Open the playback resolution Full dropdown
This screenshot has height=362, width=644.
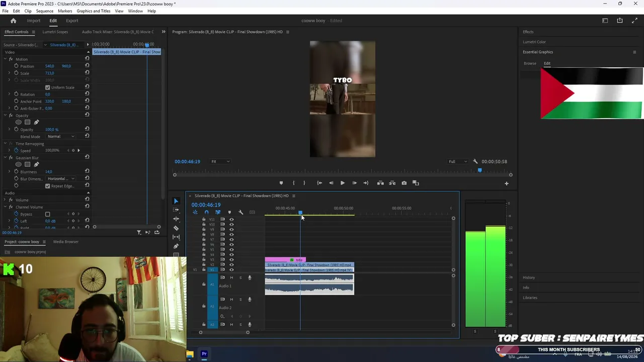[458, 161]
